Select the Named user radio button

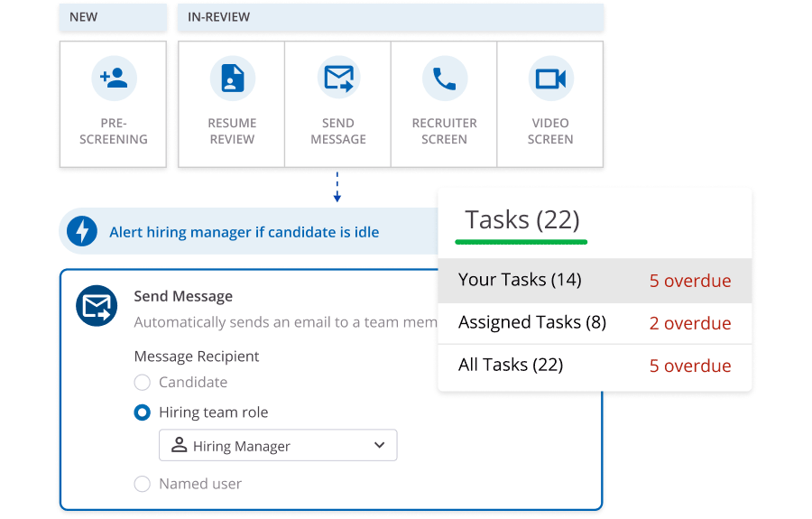[142, 484]
